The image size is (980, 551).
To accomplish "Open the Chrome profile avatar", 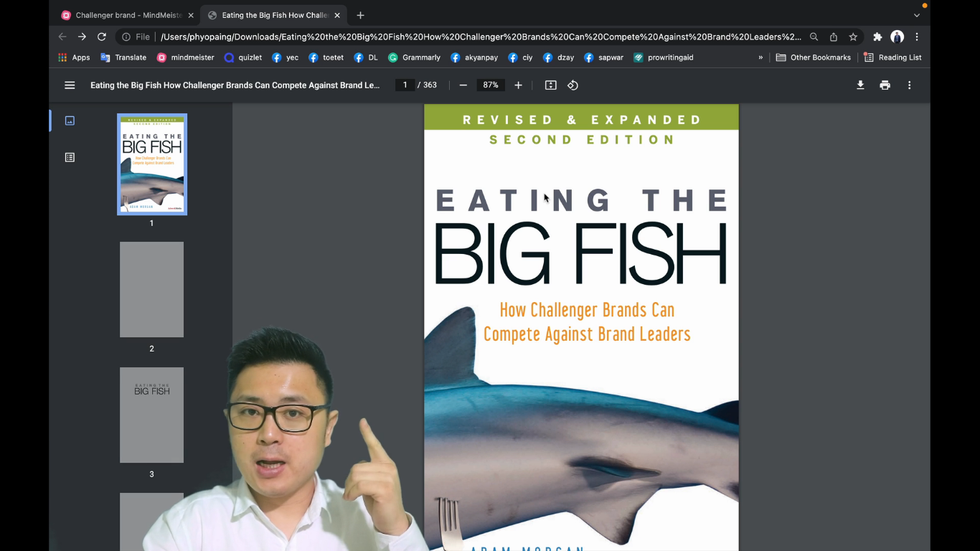I will pos(897,37).
